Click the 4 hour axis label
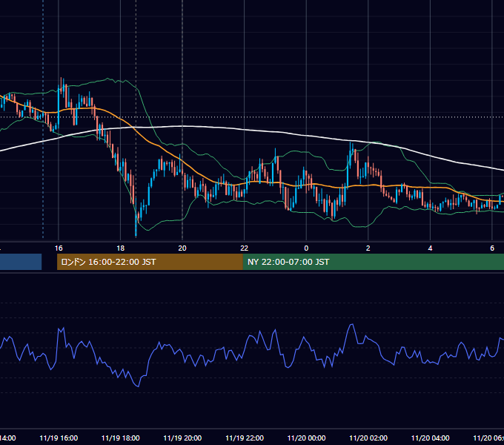The width and height of the screenshot is (504, 445). [430, 248]
